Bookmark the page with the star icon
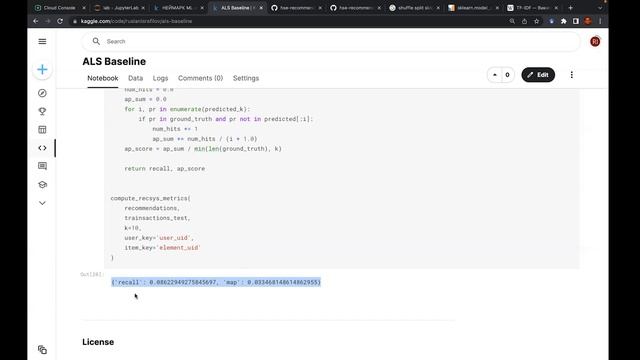This screenshot has height=360, width=640. coord(536,21)
